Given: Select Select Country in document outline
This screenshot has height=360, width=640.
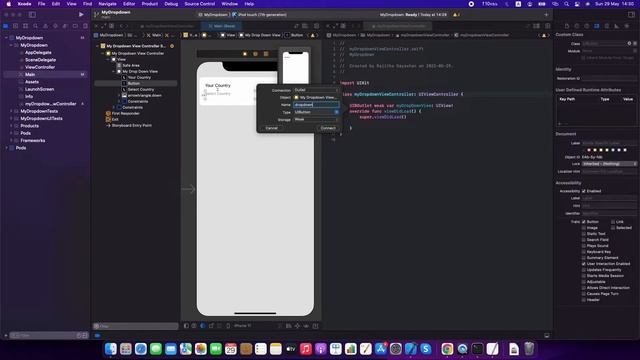Looking at the screenshot, I should click(x=141, y=89).
